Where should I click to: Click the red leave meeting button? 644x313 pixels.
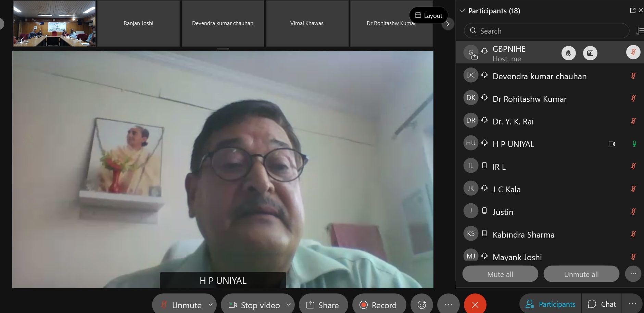475,304
